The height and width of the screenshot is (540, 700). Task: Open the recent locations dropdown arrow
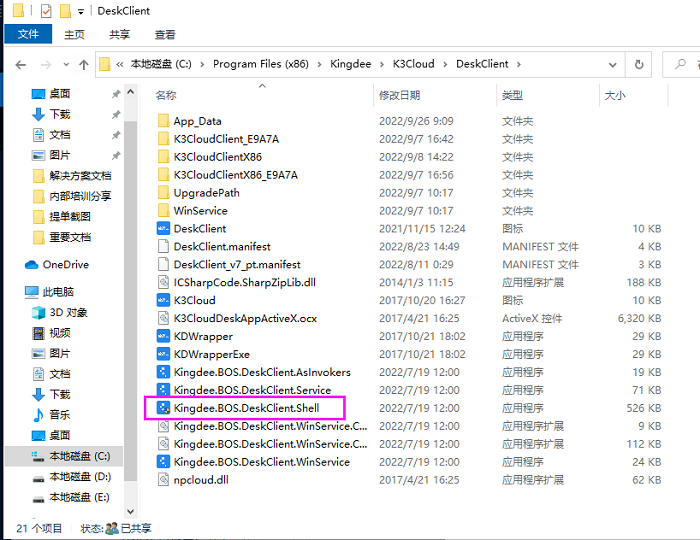[x=60, y=65]
